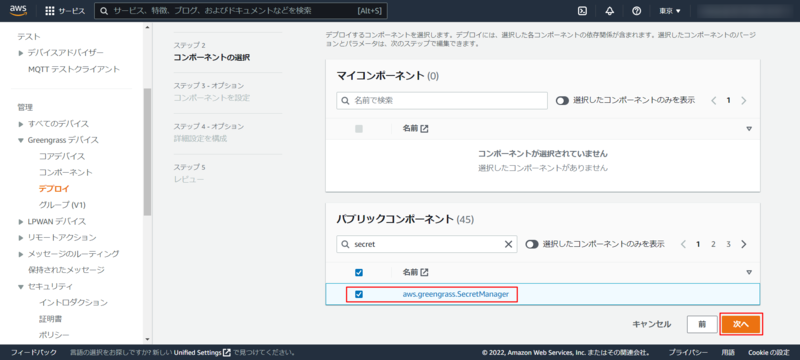Open the AWS home logo

tap(18, 10)
